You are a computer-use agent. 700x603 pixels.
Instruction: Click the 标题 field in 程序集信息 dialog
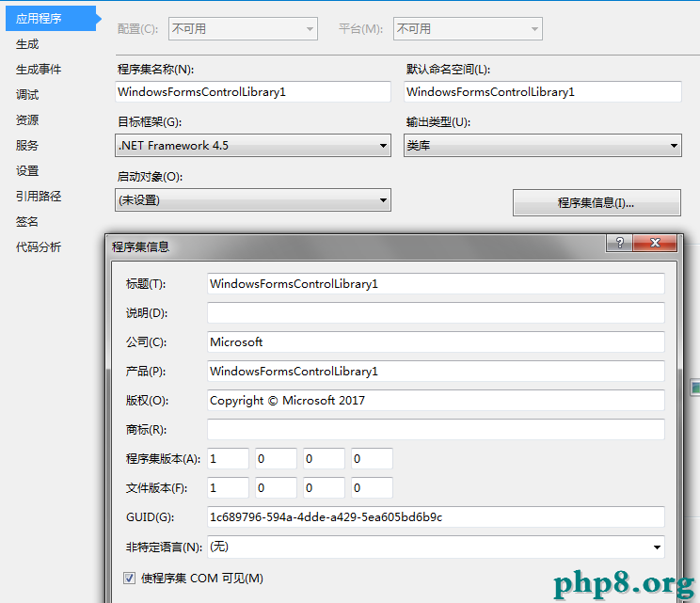[437, 284]
